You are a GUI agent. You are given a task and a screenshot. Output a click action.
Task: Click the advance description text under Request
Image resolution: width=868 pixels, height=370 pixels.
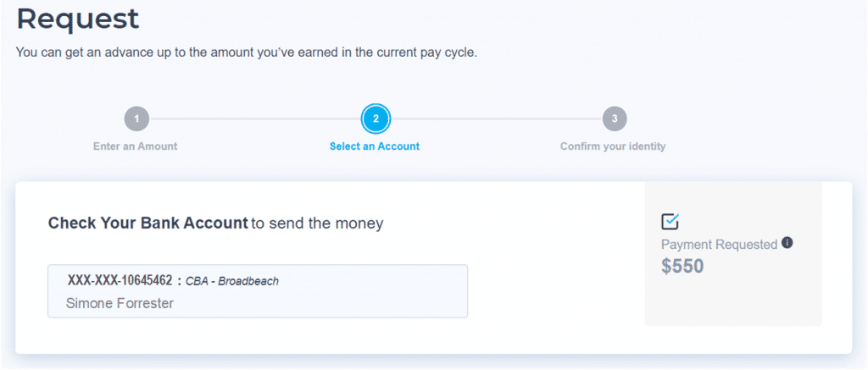pos(247,53)
